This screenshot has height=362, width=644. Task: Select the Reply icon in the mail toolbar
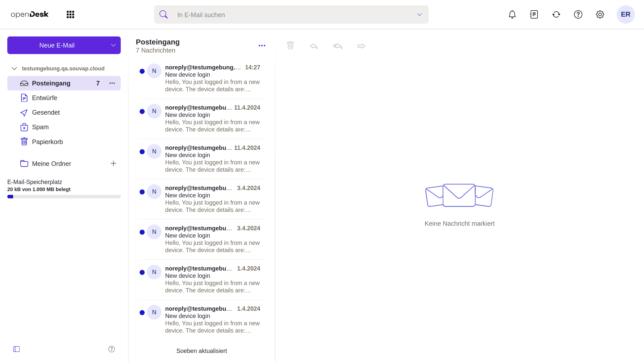(313, 46)
